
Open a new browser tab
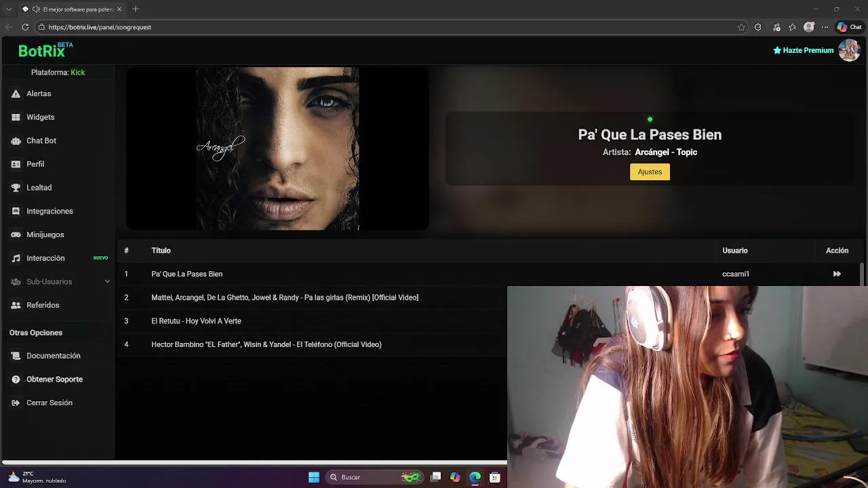pyautogui.click(x=136, y=9)
